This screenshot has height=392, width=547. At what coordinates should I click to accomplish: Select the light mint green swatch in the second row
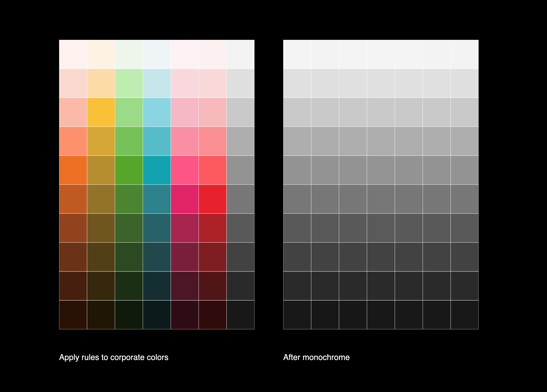click(x=129, y=83)
